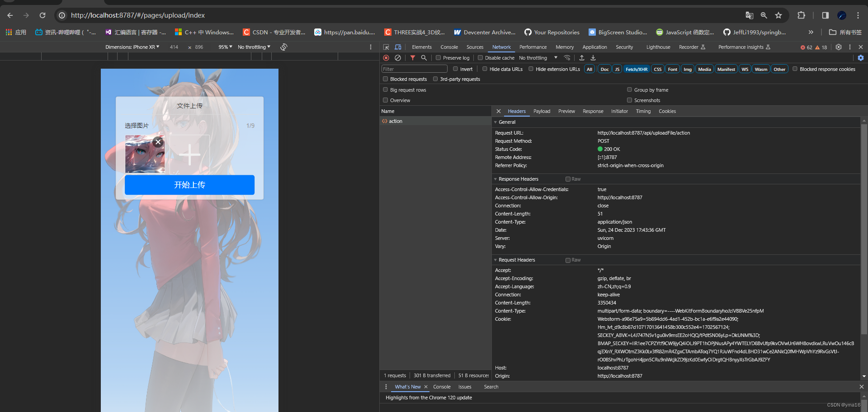This screenshot has width=868, height=412.
Task: Open the Application panel tab
Action: click(x=594, y=47)
